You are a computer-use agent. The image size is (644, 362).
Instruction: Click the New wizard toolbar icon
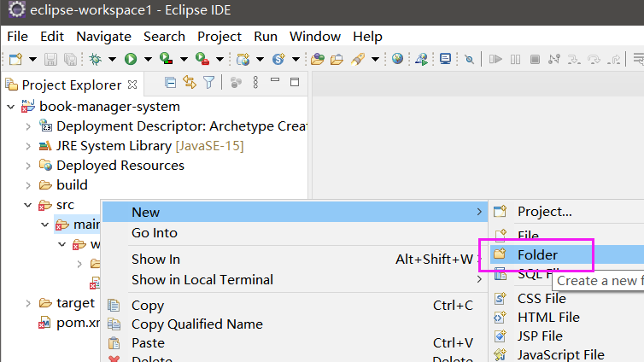pos(15,59)
